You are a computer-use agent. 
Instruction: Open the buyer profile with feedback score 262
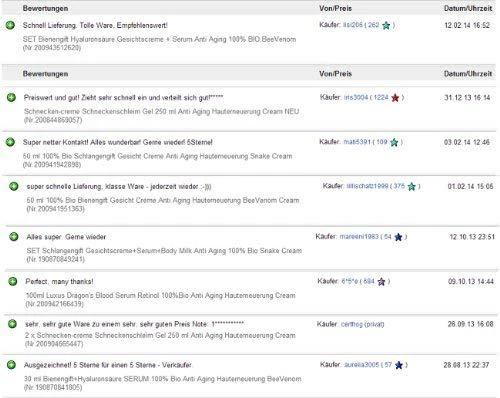353,25
